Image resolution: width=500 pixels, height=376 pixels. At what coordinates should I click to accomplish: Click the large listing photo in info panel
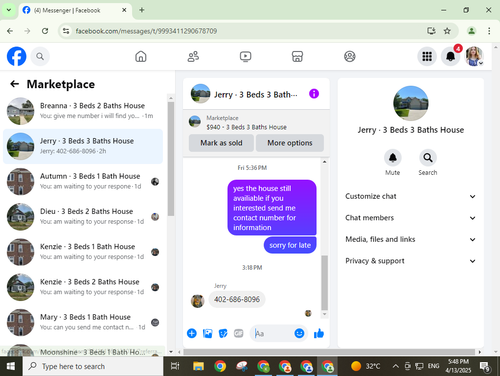(411, 103)
